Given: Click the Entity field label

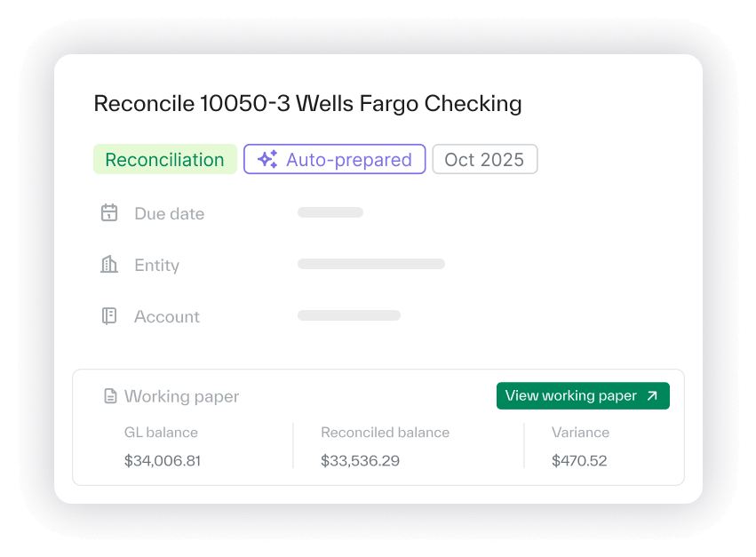Looking at the screenshot, I should (156, 265).
